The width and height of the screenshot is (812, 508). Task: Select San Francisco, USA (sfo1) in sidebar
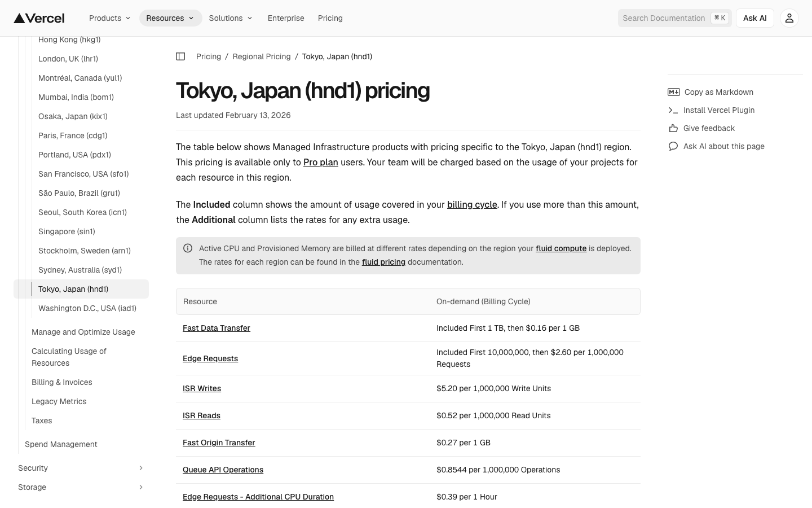click(x=83, y=174)
